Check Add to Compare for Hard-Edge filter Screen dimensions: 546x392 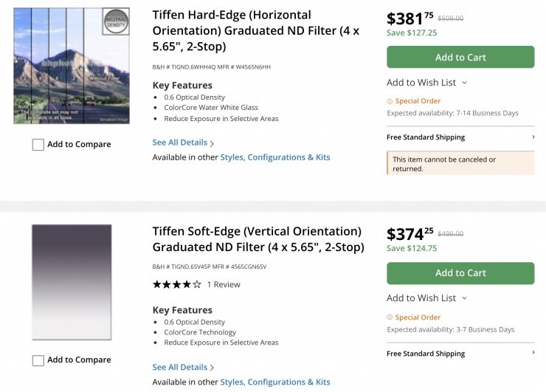pyautogui.click(x=38, y=145)
